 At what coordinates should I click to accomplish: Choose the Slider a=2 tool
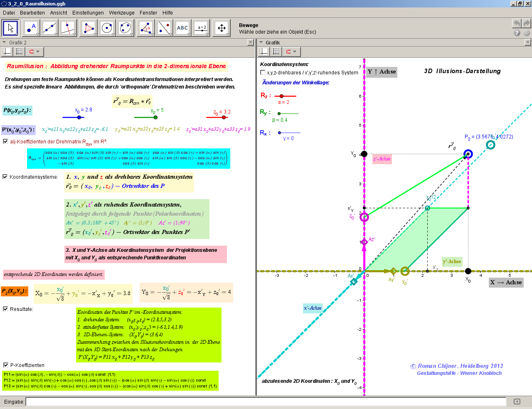pyautogui.click(x=201, y=28)
